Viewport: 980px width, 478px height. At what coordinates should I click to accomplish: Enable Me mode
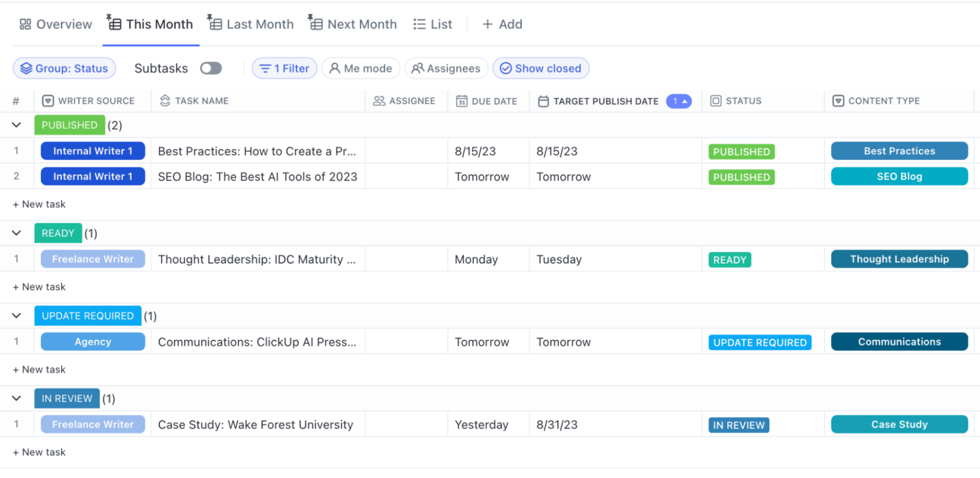(361, 68)
